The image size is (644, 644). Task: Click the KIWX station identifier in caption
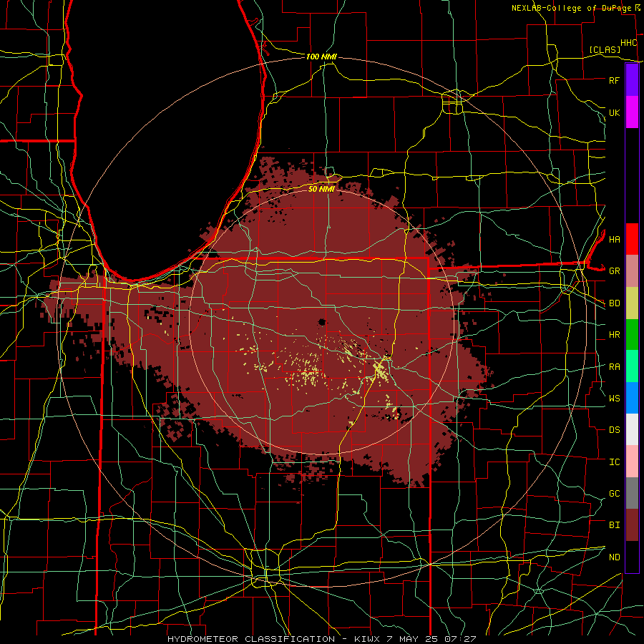tap(366, 639)
